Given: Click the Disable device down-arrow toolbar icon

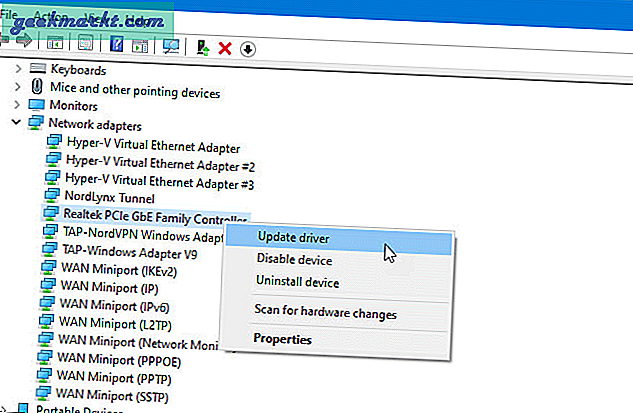Looking at the screenshot, I should tap(247, 50).
